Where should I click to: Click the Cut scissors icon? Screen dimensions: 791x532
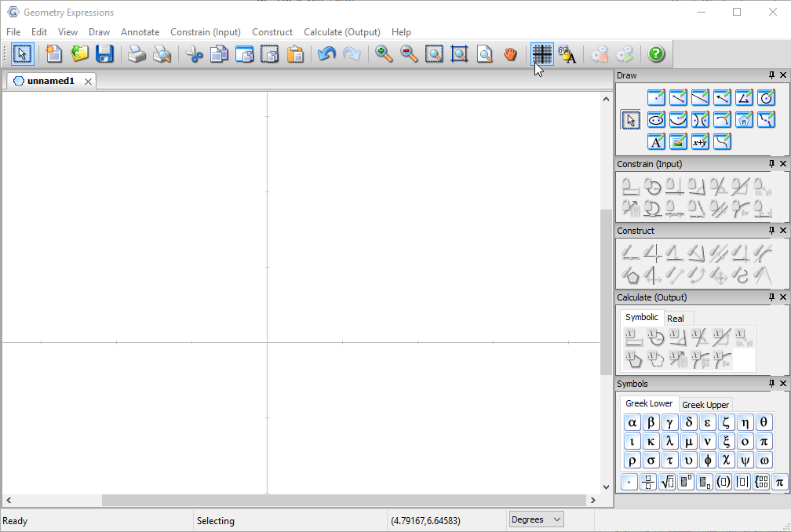coord(194,54)
